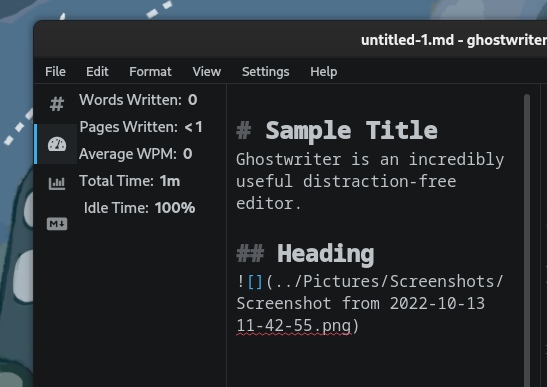Open the File menu
The height and width of the screenshot is (387, 547).
pyautogui.click(x=55, y=72)
